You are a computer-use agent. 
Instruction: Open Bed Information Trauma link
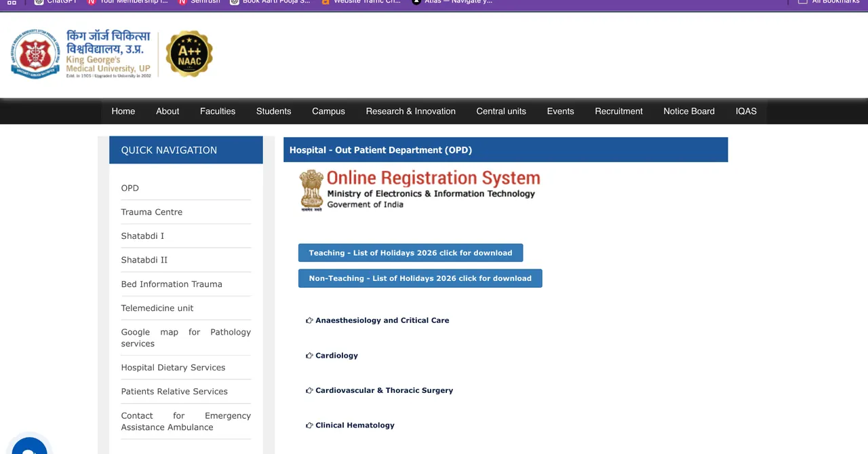(172, 284)
